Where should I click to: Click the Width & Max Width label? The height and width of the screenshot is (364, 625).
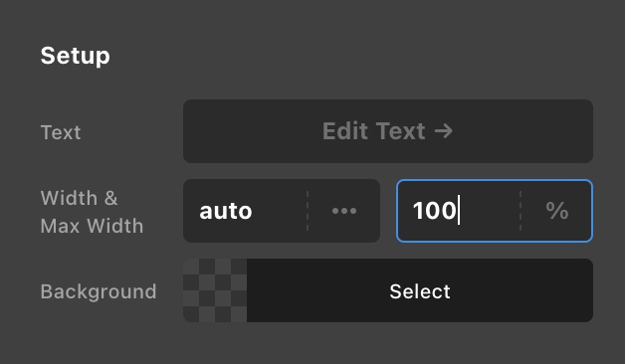coord(92,212)
